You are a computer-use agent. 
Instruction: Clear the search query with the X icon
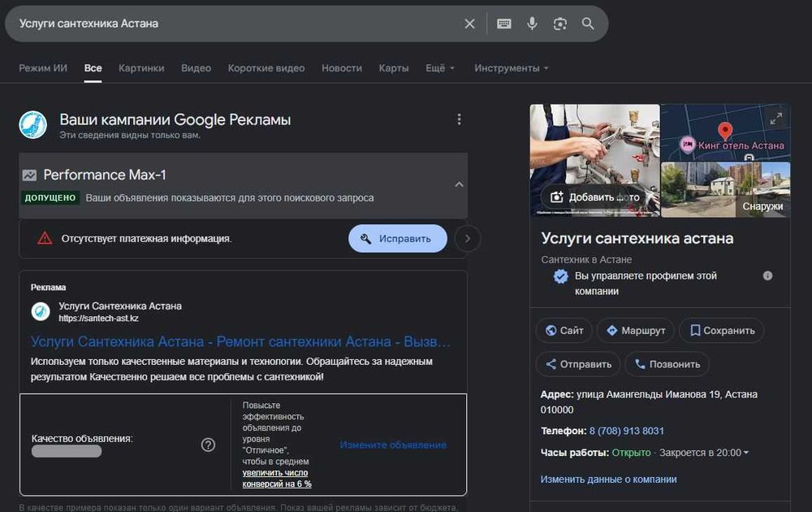[x=469, y=24]
